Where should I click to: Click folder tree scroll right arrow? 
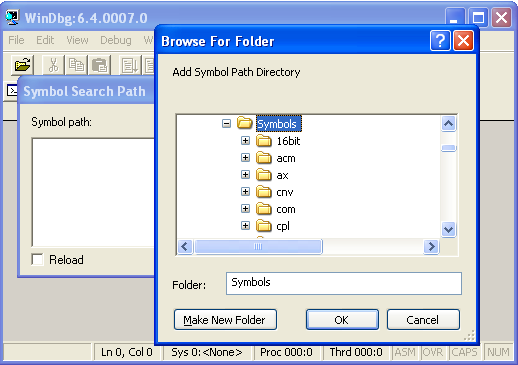pyautogui.click(x=431, y=247)
